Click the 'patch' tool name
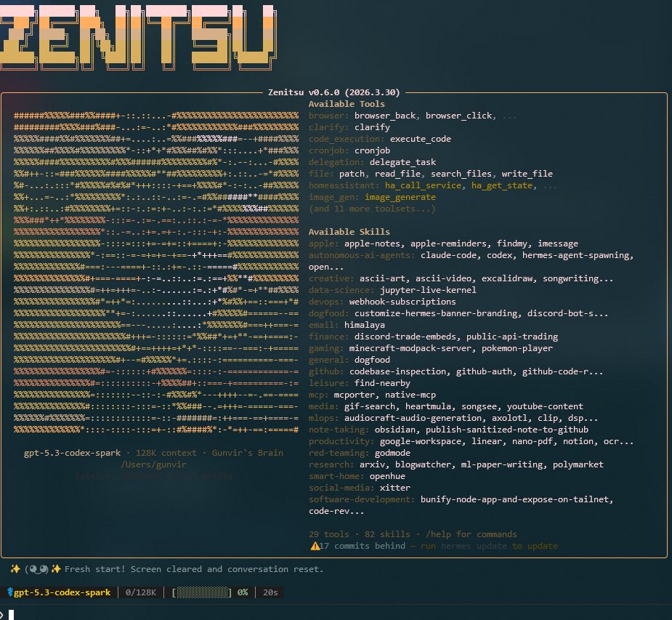 coord(352,173)
